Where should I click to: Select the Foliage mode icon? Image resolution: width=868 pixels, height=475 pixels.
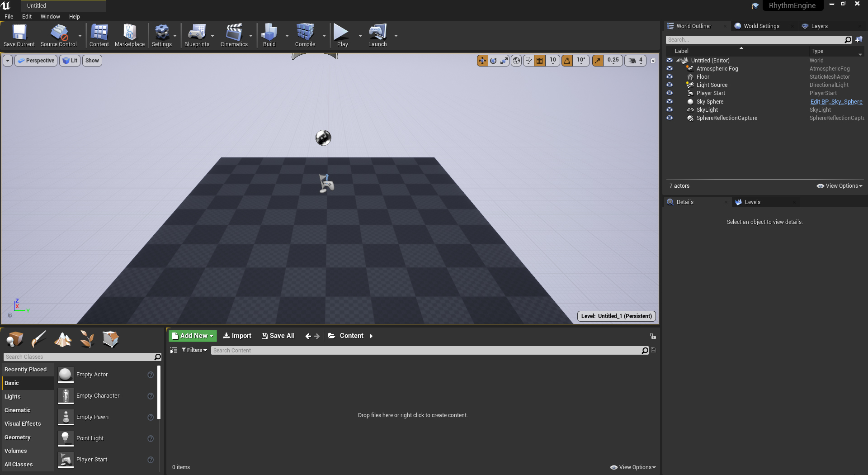coord(87,339)
